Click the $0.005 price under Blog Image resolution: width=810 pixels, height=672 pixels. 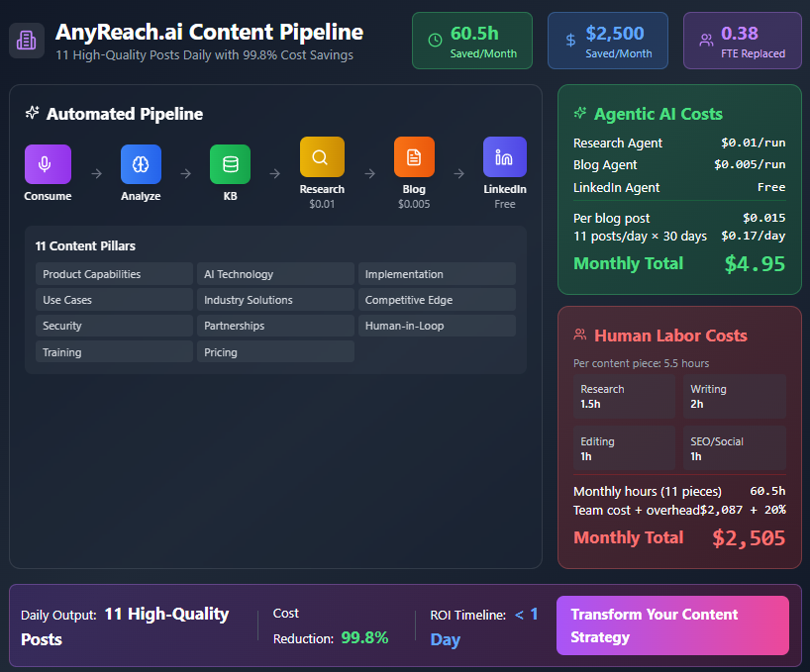[414, 204]
